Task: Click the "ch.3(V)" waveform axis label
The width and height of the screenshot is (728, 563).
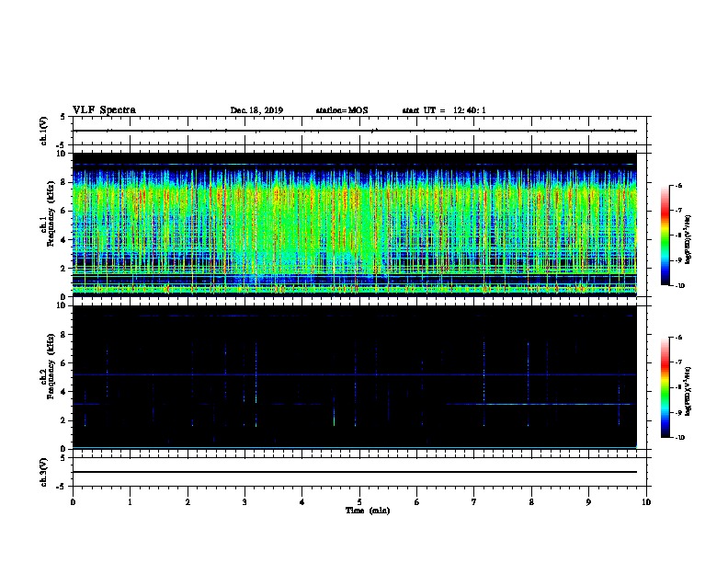Action: click(x=44, y=473)
